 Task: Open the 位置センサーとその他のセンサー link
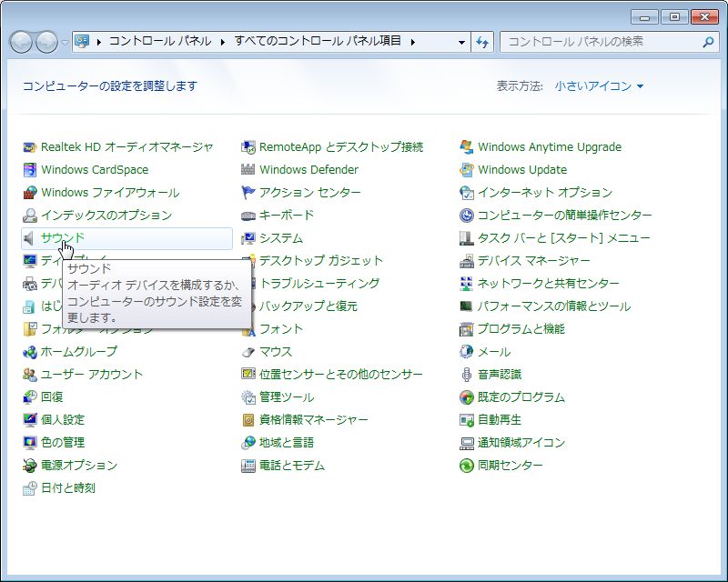tap(341, 375)
